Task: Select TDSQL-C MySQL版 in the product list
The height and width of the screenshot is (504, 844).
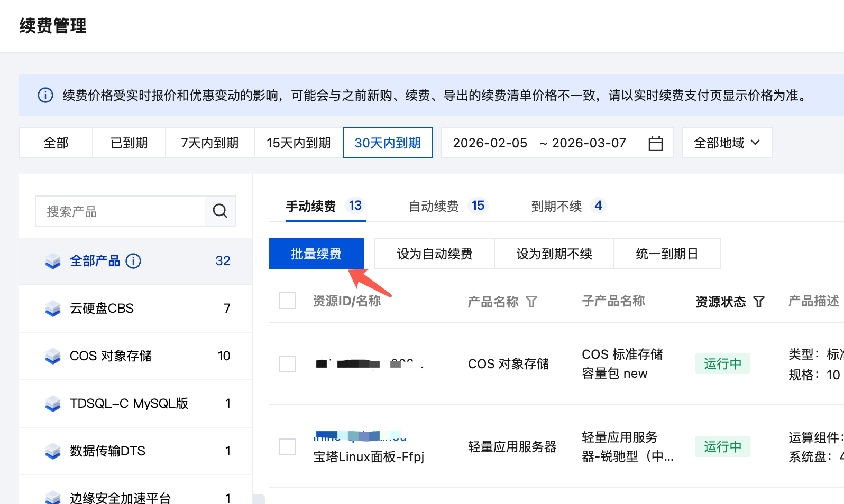Action: (135, 404)
